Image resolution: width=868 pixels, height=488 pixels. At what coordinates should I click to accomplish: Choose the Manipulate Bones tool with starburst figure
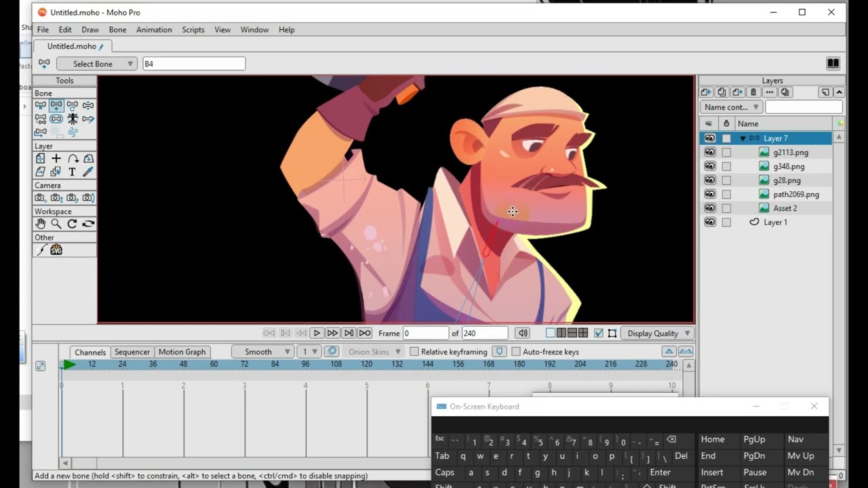click(x=73, y=119)
